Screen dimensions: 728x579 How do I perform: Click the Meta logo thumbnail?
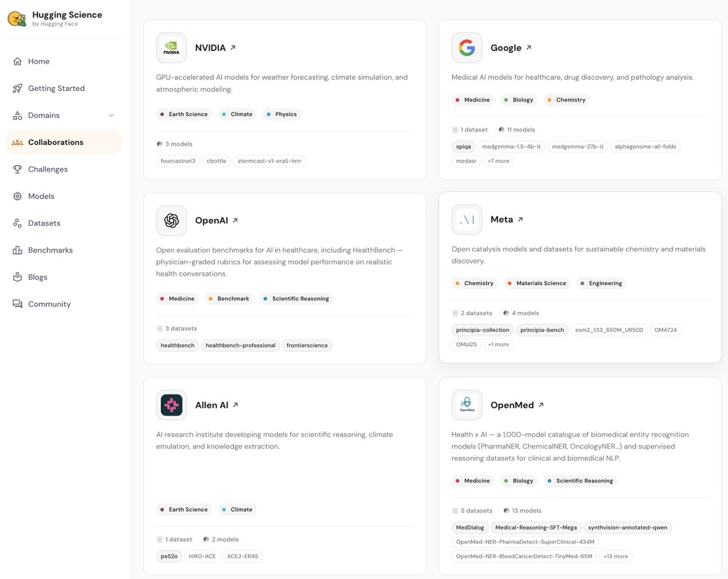click(467, 220)
